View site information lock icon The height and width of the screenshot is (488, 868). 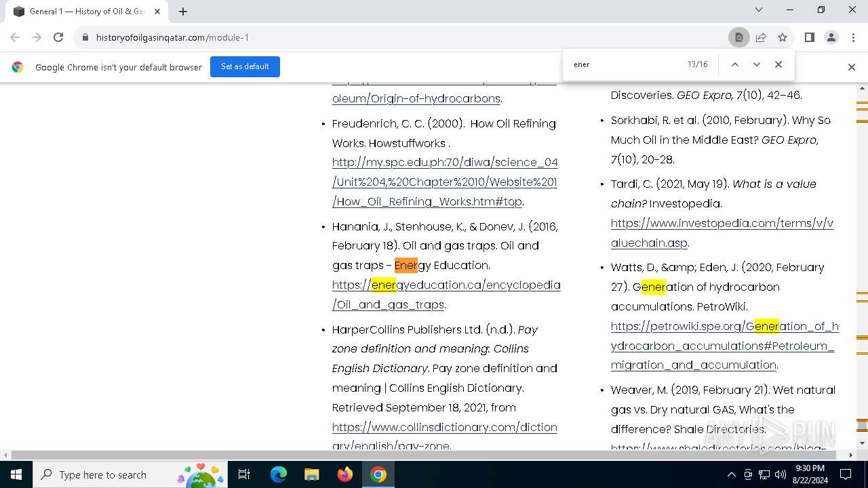[x=85, y=37]
